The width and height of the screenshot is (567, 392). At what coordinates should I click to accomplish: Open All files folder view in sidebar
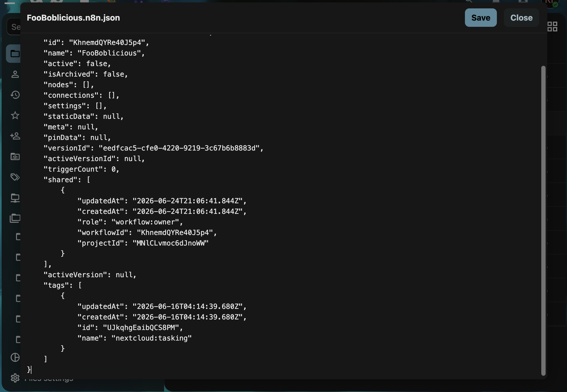(15, 54)
